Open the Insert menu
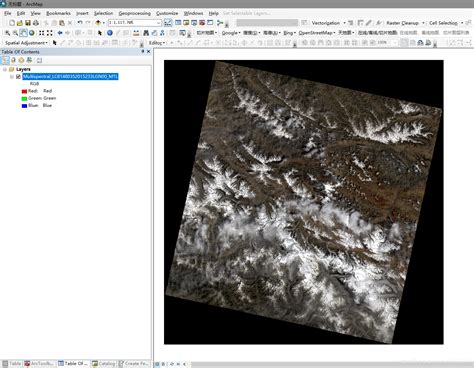Image resolution: width=474 pixels, height=368 pixels. pyautogui.click(x=82, y=13)
